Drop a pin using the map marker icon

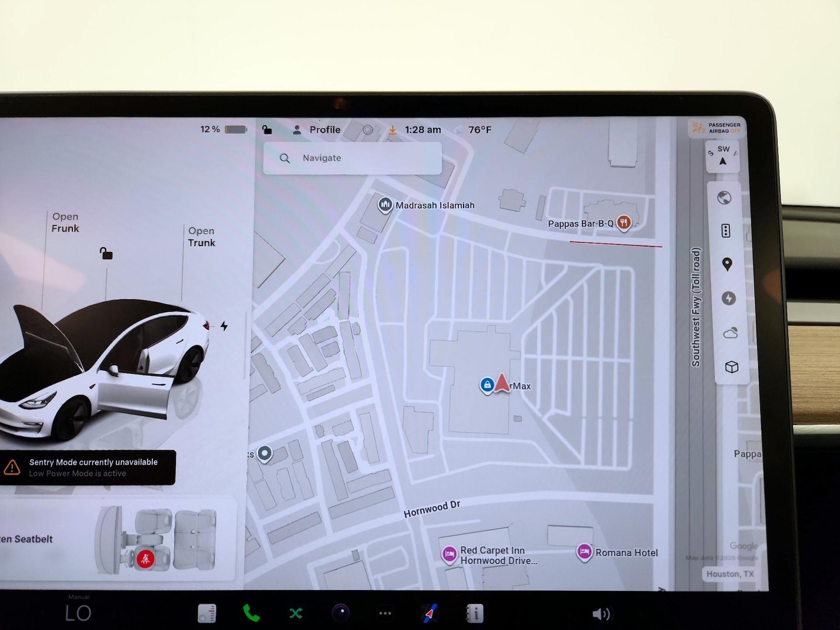coord(727,264)
